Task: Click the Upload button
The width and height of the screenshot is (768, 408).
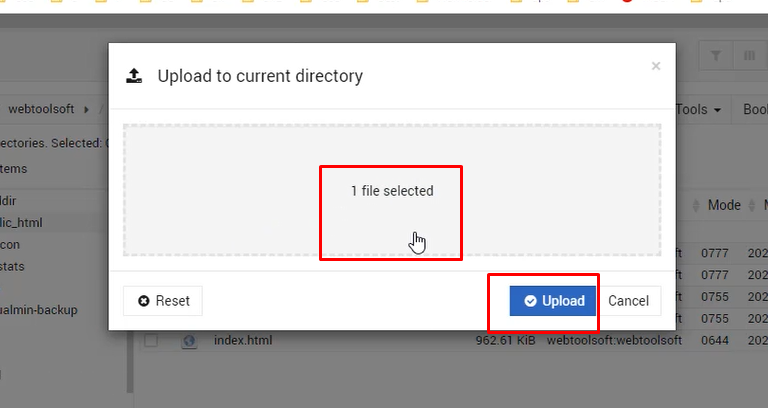Action: click(552, 301)
